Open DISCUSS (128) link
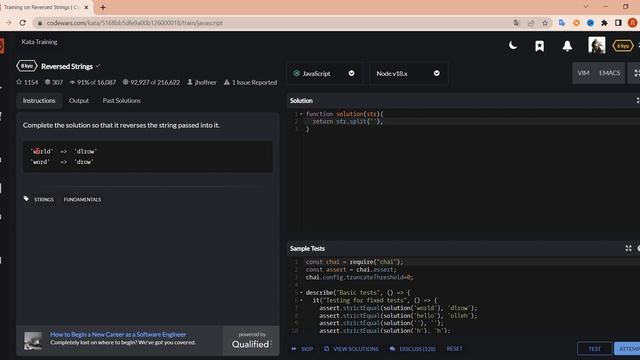Screen dimensions: 640x360 click(x=412, y=349)
